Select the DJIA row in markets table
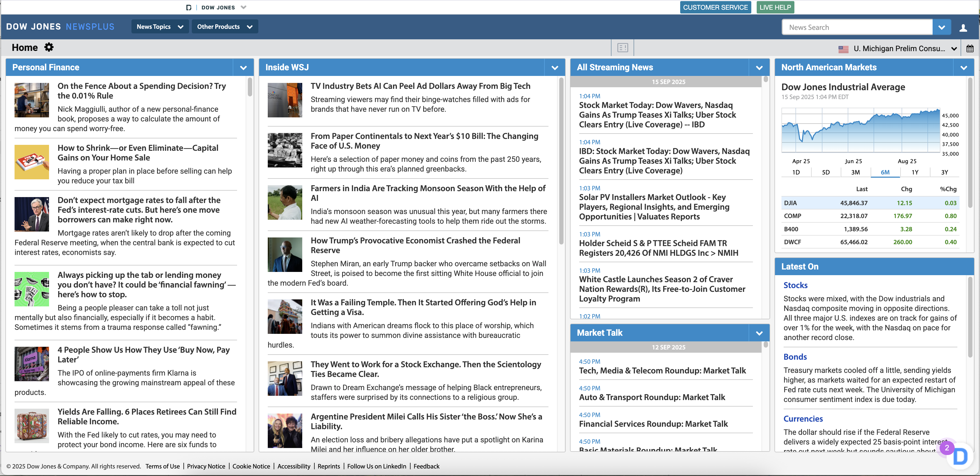Screen dimensions: 980x476 coord(870,203)
